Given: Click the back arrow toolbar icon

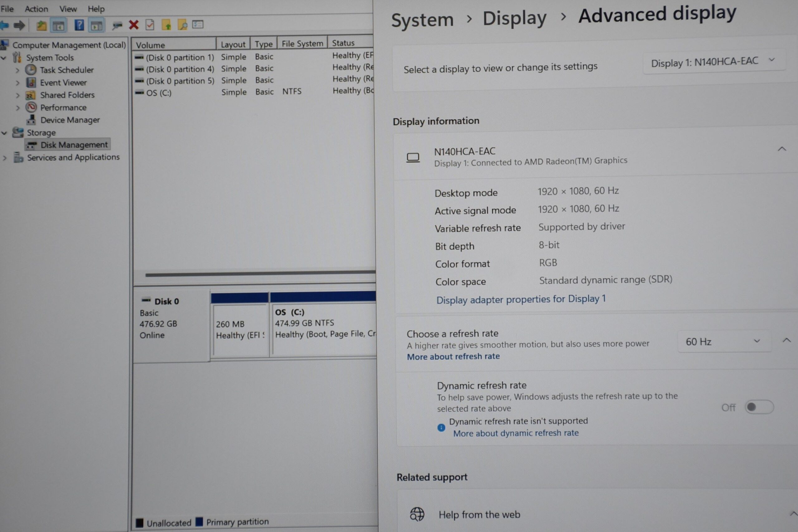Looking at the screenshot, I should (4, 26).
